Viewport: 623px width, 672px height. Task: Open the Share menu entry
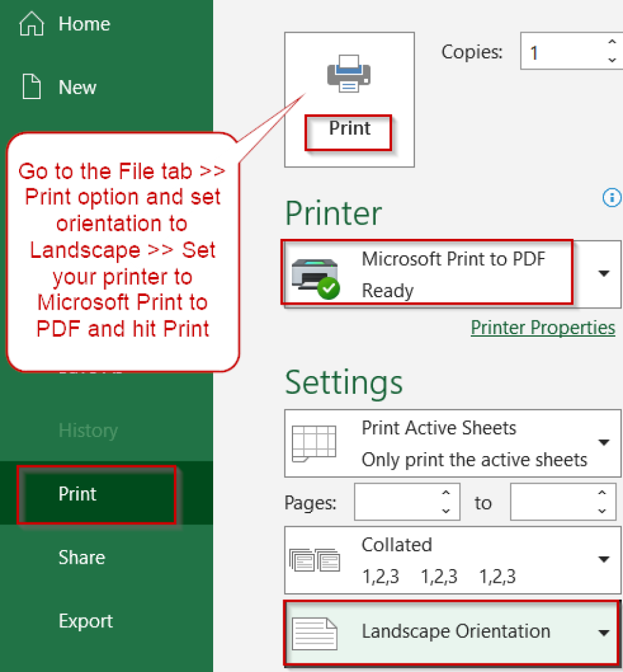[x=81, y=557]
